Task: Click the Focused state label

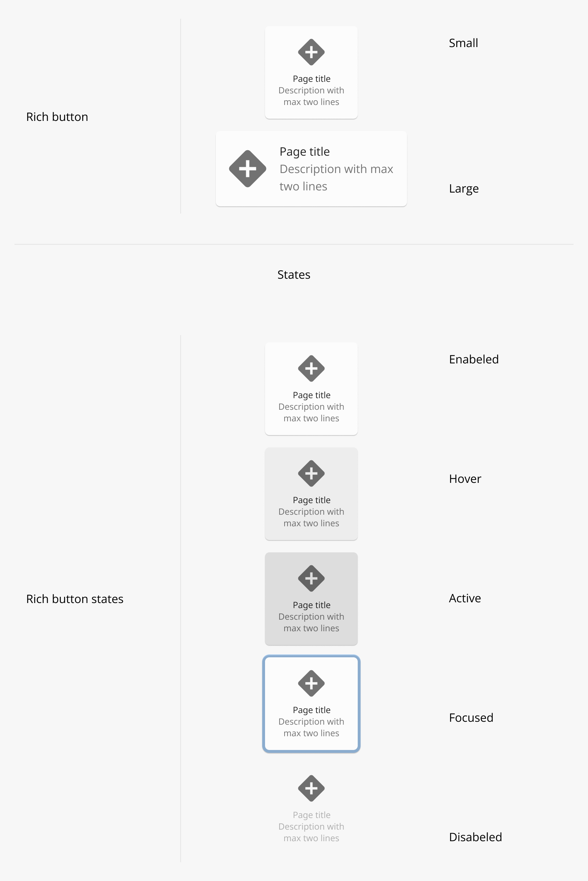Action: pyautogui.click(x=471, y=717)
